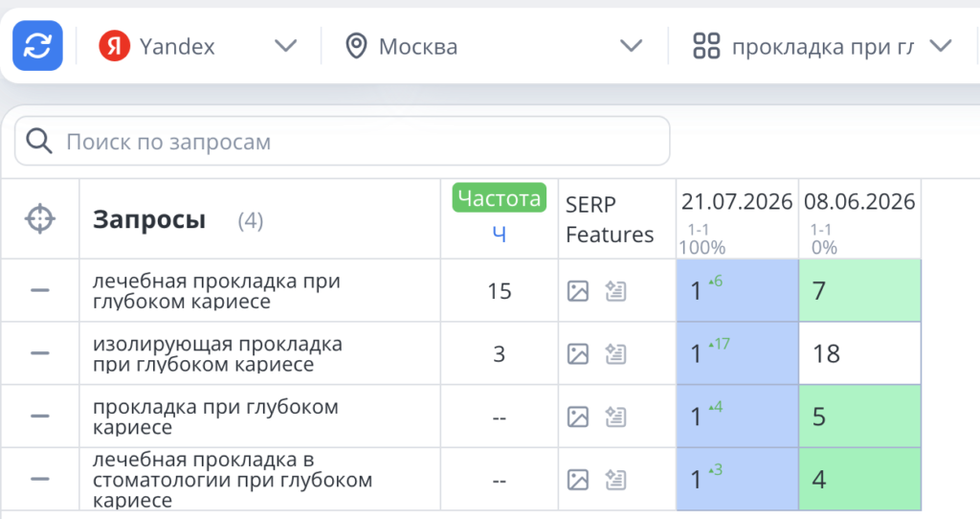This screenshot has width=980, height=519.
Task: Select query изолирующая прокладка при глубоком кариесе
Action: pyautogui.click(x=217, y=354)
